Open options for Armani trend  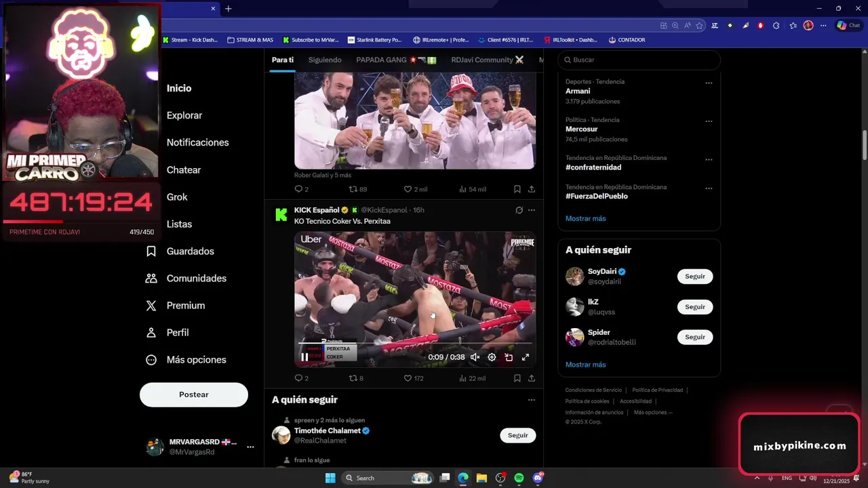tap(709, 83)
